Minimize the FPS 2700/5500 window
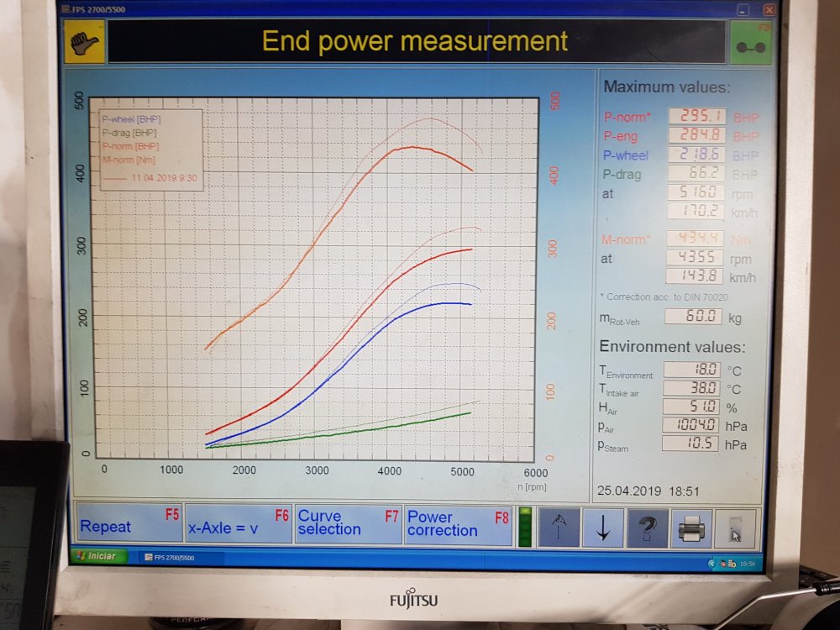Screen dimensions: 840x630 743,9
